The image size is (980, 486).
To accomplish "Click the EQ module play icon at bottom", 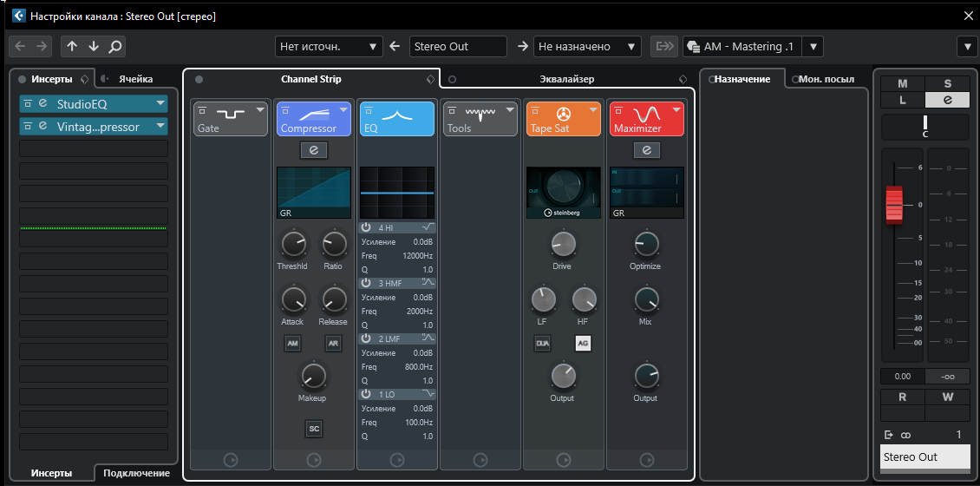I will 397,460.
